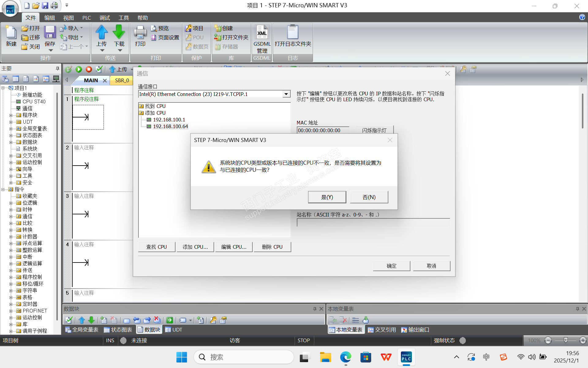Image resolution: width=588 pixels, height=368 pixels.
Task: Click the green Run PLC icon
Action: click(79, 69)
